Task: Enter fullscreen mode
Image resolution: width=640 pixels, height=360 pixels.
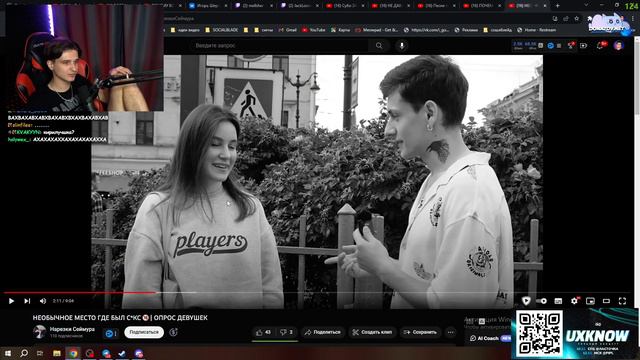Action: [622, 301]
